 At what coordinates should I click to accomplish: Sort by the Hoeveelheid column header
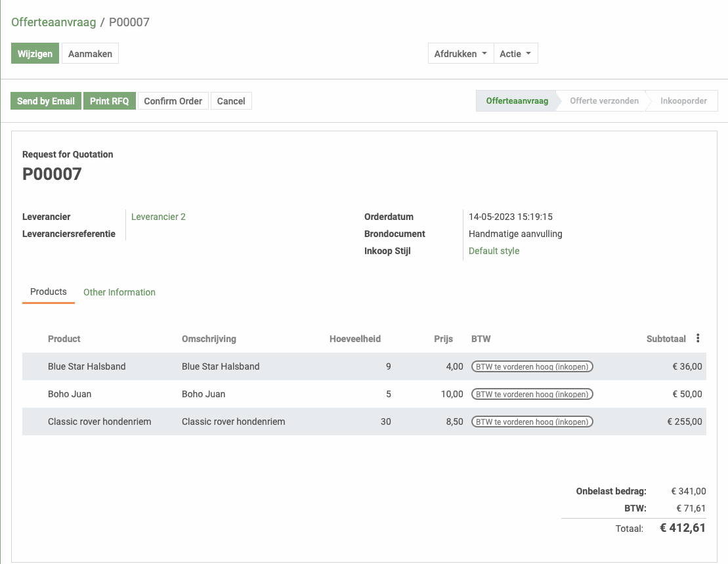(355, 339)
